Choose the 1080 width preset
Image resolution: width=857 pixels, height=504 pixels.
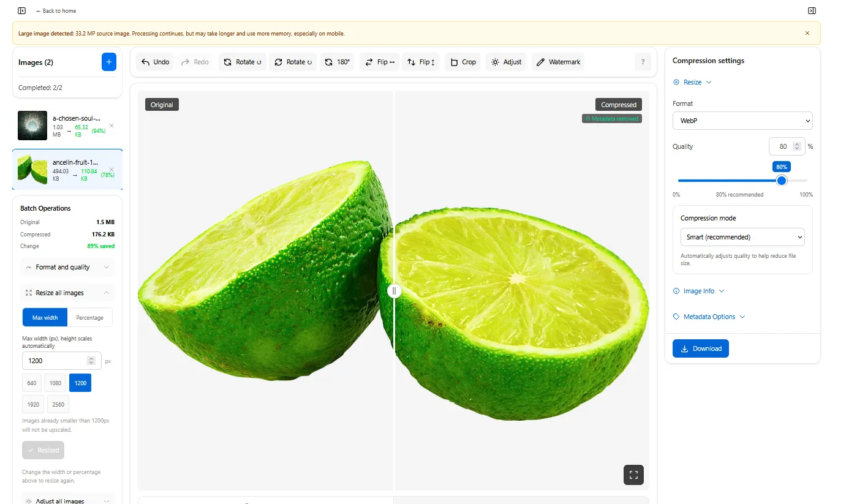[x=55, y=383]
